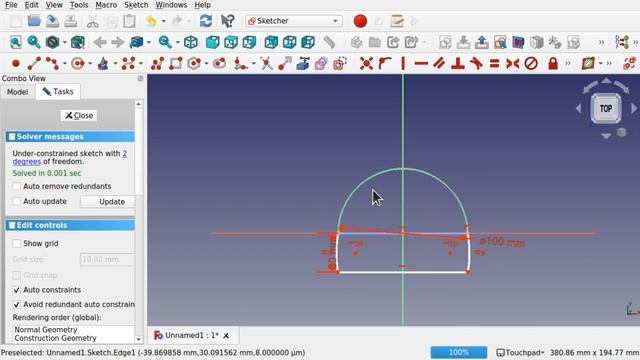Apply the Vertical constraint

(x=403, y=63)
